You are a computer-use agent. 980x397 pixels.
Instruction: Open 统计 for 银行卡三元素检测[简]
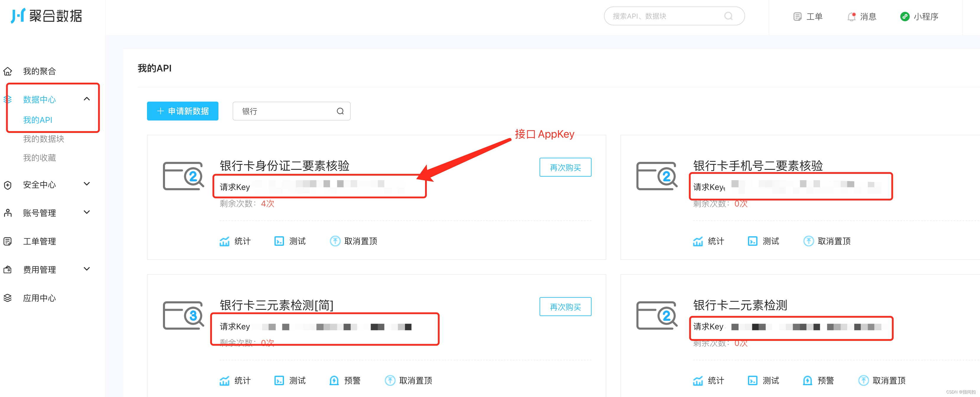[x=235, y=381]
